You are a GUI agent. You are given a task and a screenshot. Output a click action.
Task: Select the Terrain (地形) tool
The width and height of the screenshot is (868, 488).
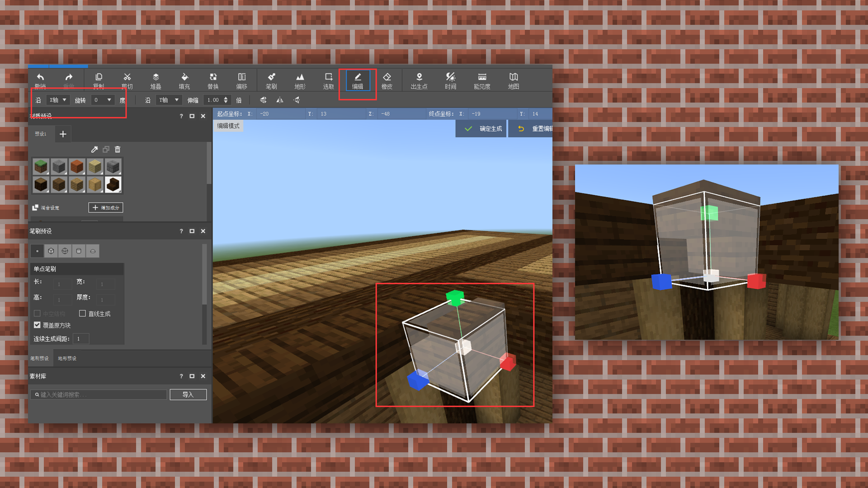[300, 80]
